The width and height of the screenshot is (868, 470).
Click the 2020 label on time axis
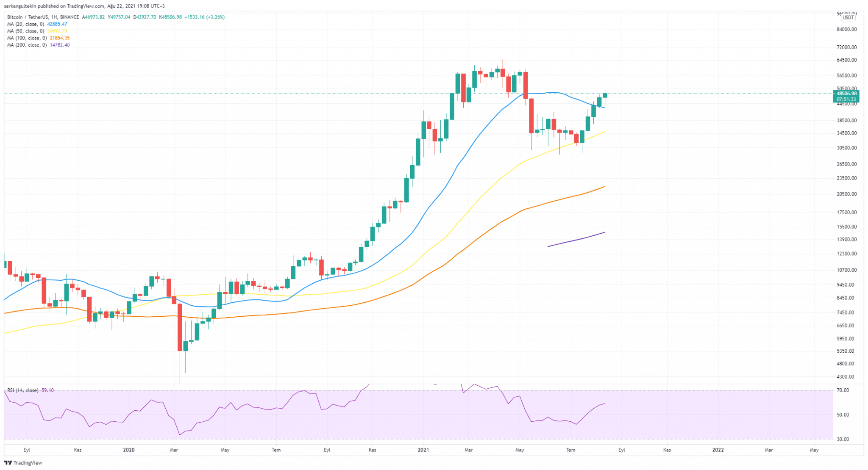[128, 450]
